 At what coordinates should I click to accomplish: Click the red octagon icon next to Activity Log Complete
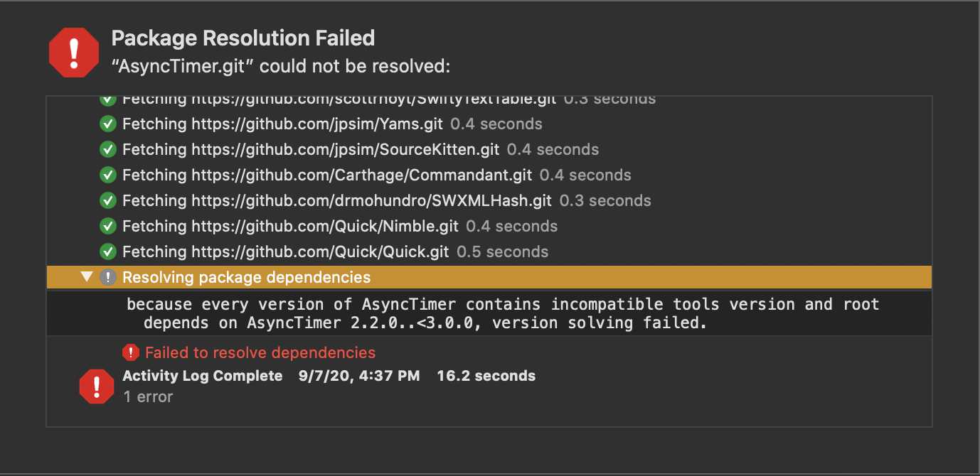(x=97, y=386)
